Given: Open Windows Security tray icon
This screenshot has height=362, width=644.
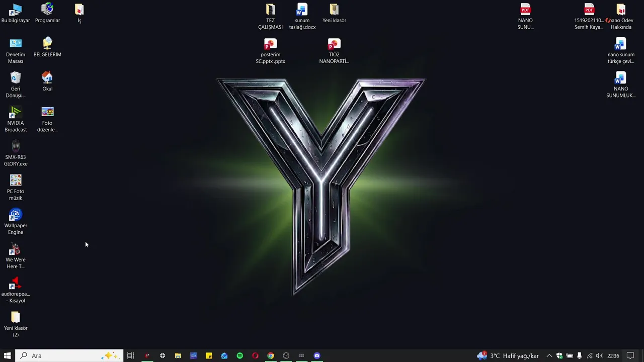Looking at the screenshot, I should (559, 355).
